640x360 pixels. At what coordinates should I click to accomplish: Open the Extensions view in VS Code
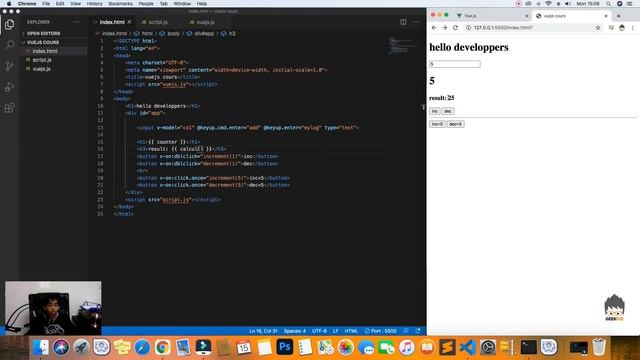pyautogui.click(x=9, y=108)
